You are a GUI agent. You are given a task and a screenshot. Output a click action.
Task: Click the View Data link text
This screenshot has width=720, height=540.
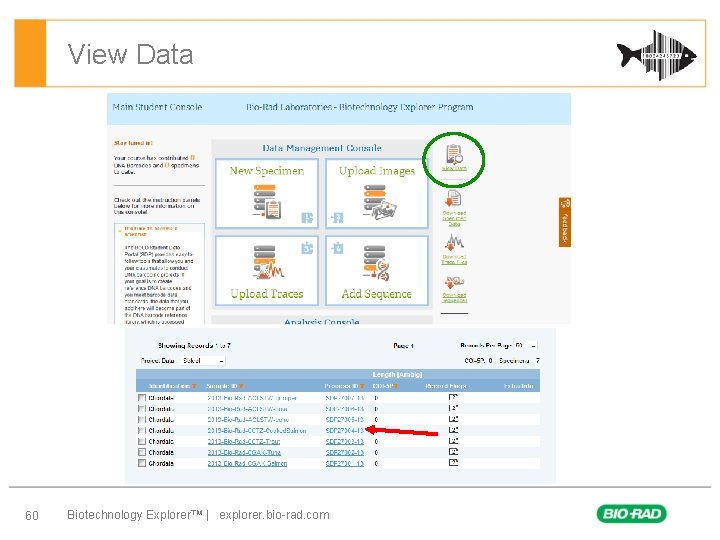click(454, 169)
